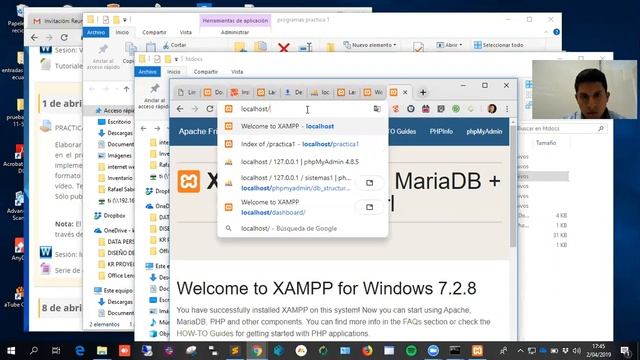Image resolution: width=640 pixels, height=360 pixels.
Task: Open Archivo tab in the htdocs window
Action: [x=147, y=71]
